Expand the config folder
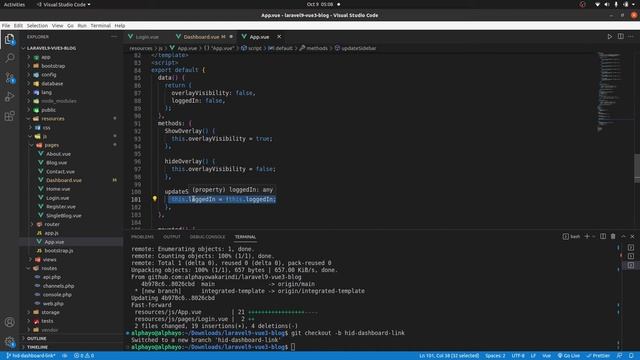The height and width of the screenshot is (360, 640). [49, 75]
